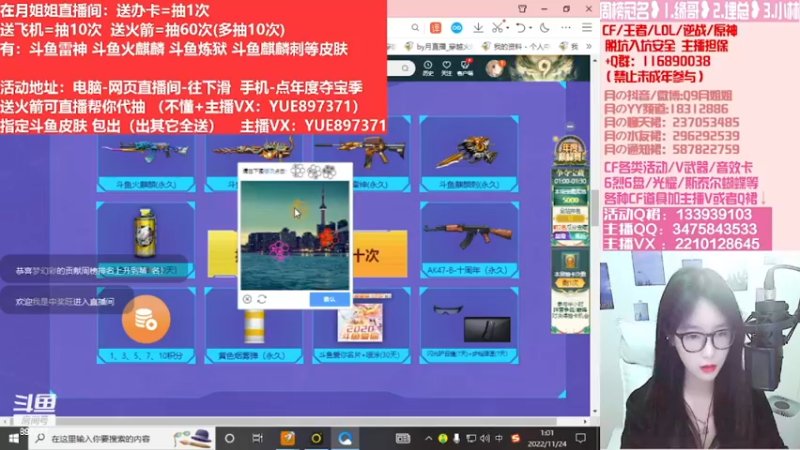Open Task View on taskbar

click(258, 438)
